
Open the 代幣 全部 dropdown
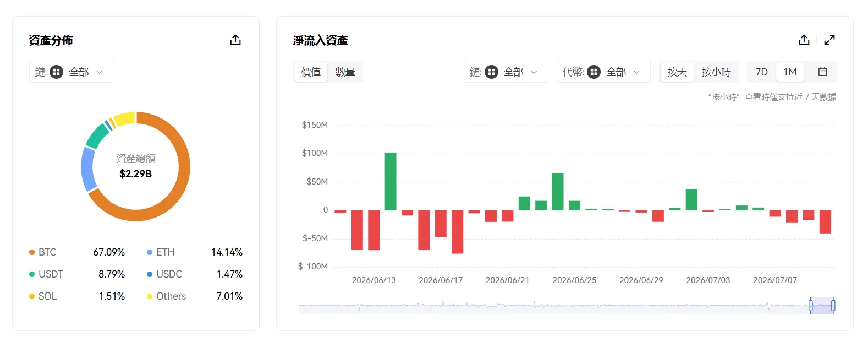click(603, 72)
